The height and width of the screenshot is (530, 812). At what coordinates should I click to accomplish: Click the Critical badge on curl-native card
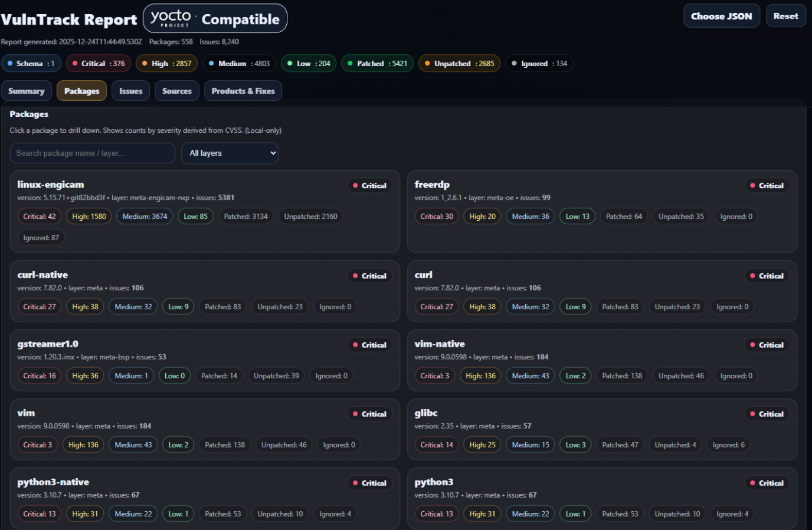[369, 276]
